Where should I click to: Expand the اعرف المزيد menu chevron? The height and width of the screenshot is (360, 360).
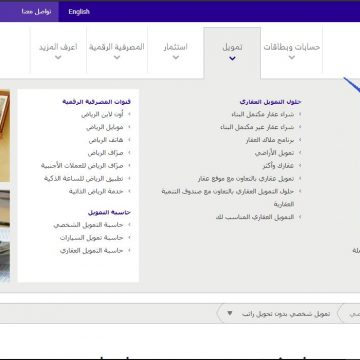point(58,57)
